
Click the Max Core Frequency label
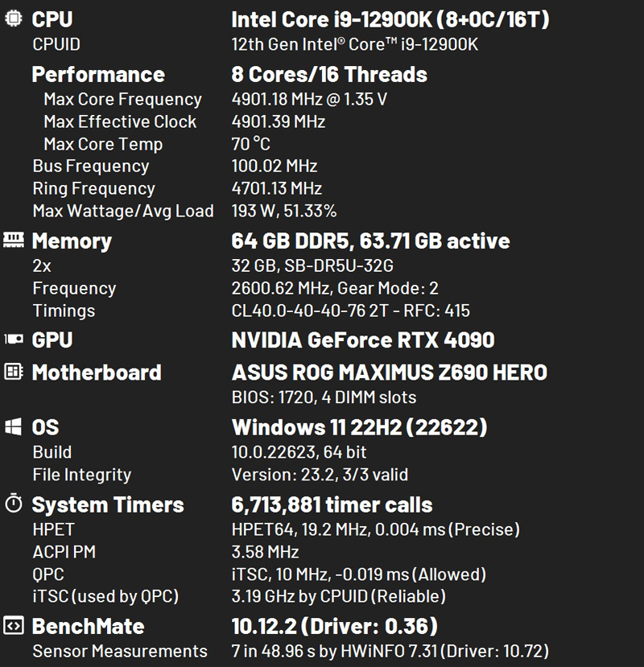click(122, 100)
